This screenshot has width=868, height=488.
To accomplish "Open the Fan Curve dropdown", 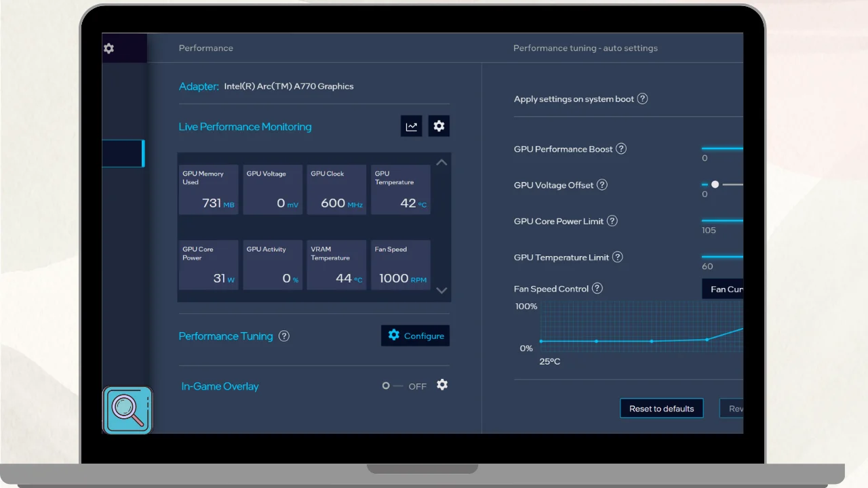I will tap(724, 289).
